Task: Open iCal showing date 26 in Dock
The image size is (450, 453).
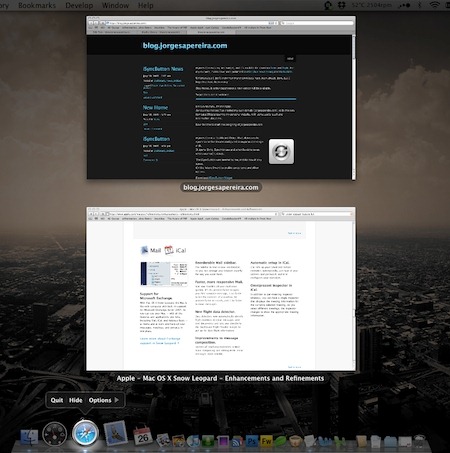Action: [143, 436]
